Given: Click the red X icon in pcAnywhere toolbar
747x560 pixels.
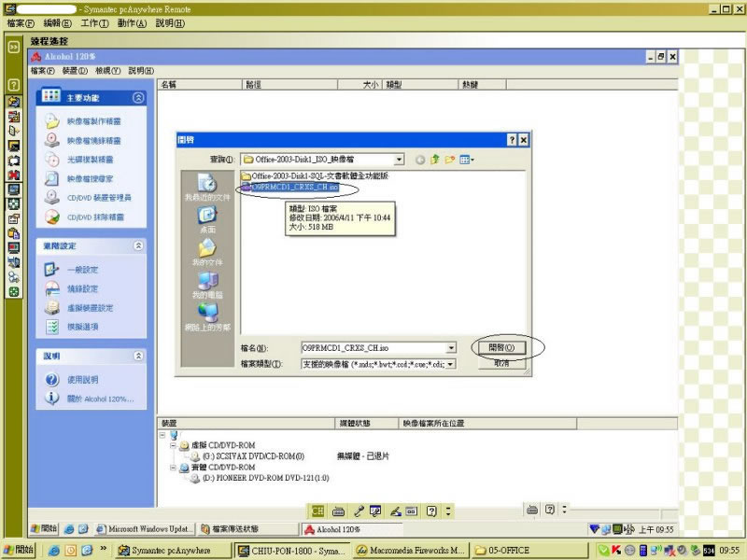Looking at the screenshot, I should tap(14, 175).
